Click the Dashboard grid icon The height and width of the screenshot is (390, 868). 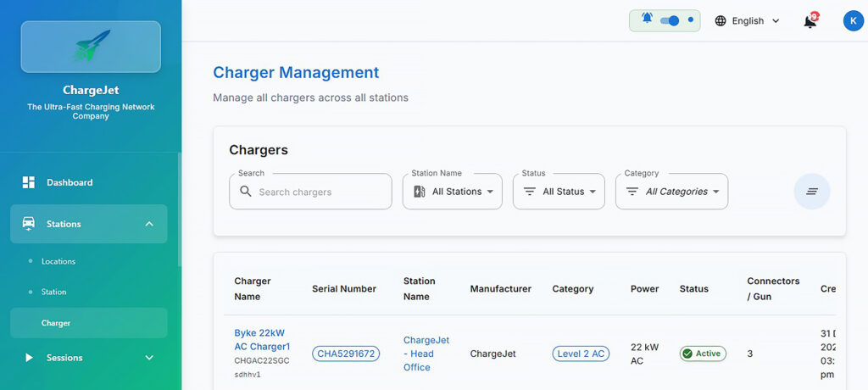pos(29,182)
